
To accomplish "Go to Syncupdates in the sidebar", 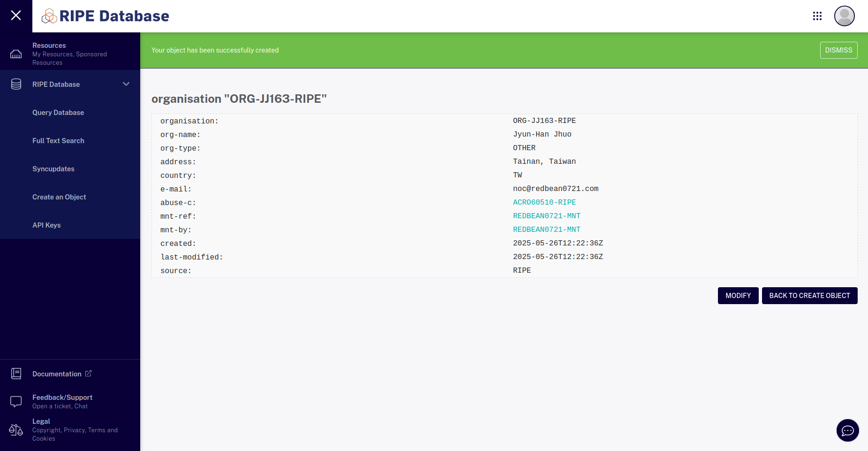I will [53, 168].
